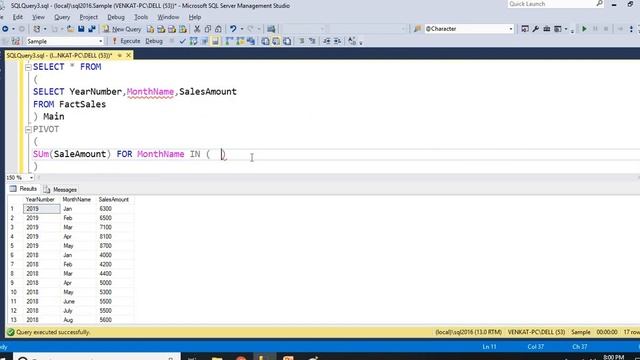
Task: Select YearNumber cell 2019 in row 1
Action: click(41, 209)
